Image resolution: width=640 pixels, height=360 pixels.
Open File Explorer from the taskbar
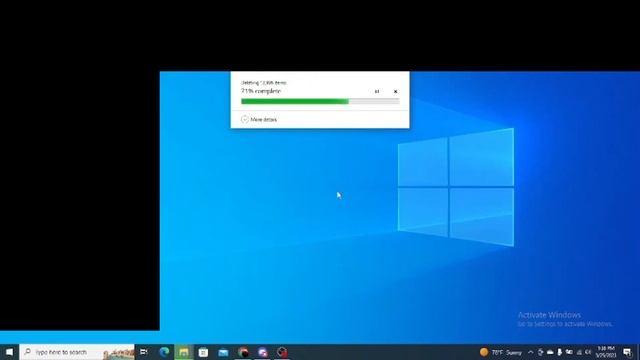coord(184,352)
